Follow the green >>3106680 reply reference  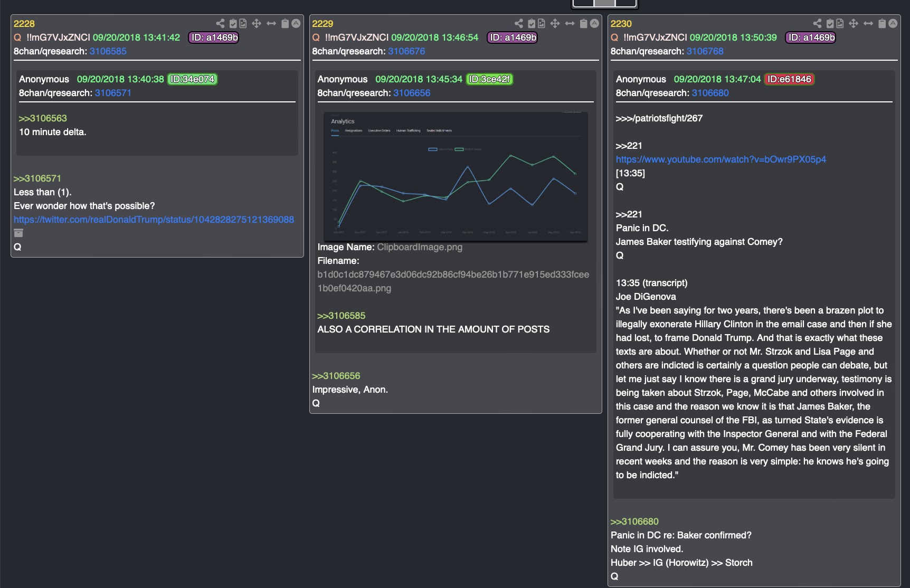(x=635, y=521)
